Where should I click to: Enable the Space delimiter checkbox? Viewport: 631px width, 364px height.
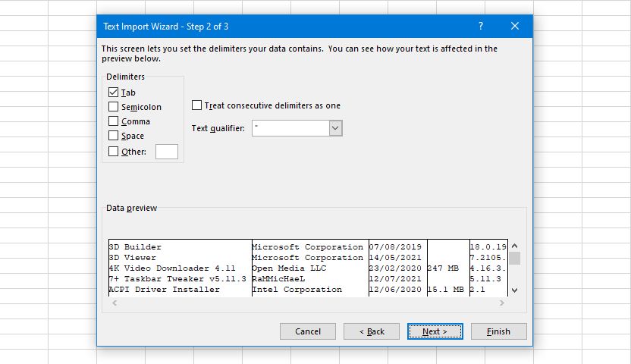(114, 136)
